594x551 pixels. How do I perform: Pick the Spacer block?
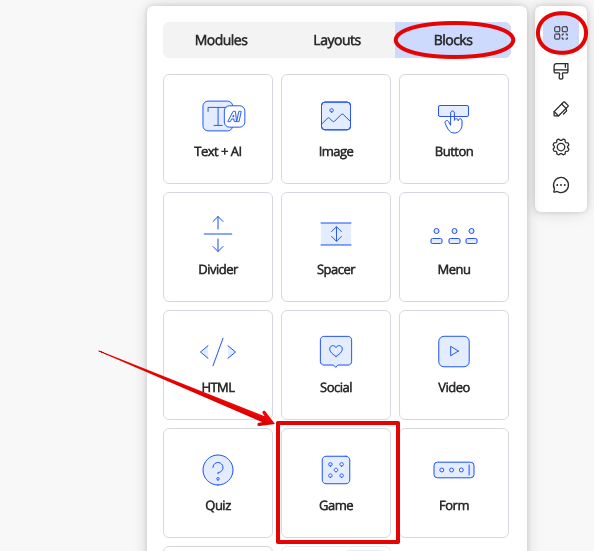(x=336, y=247)
